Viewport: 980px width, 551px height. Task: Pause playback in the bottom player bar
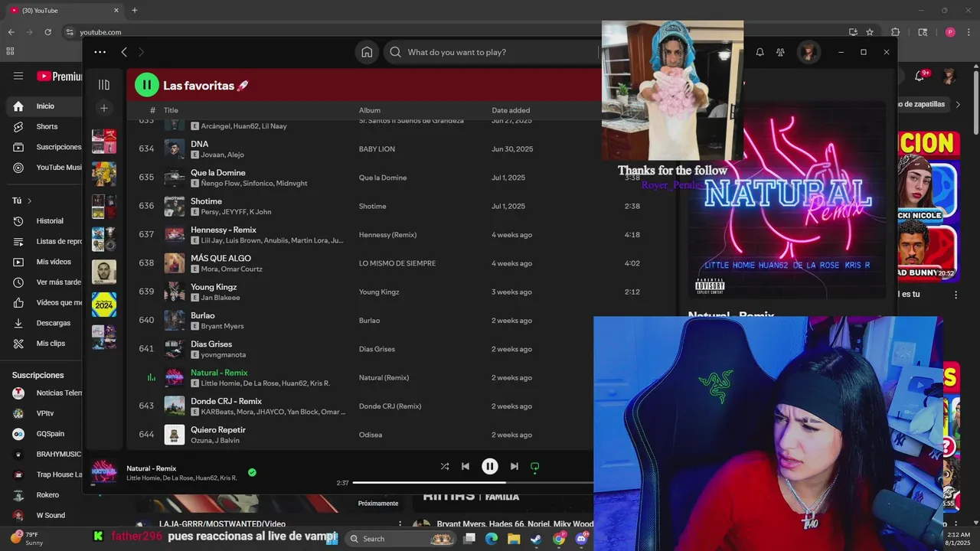(490, 466)
